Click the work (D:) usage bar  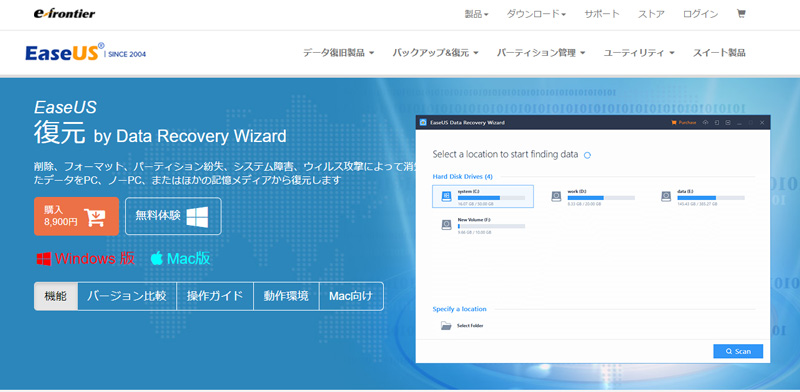601,198
